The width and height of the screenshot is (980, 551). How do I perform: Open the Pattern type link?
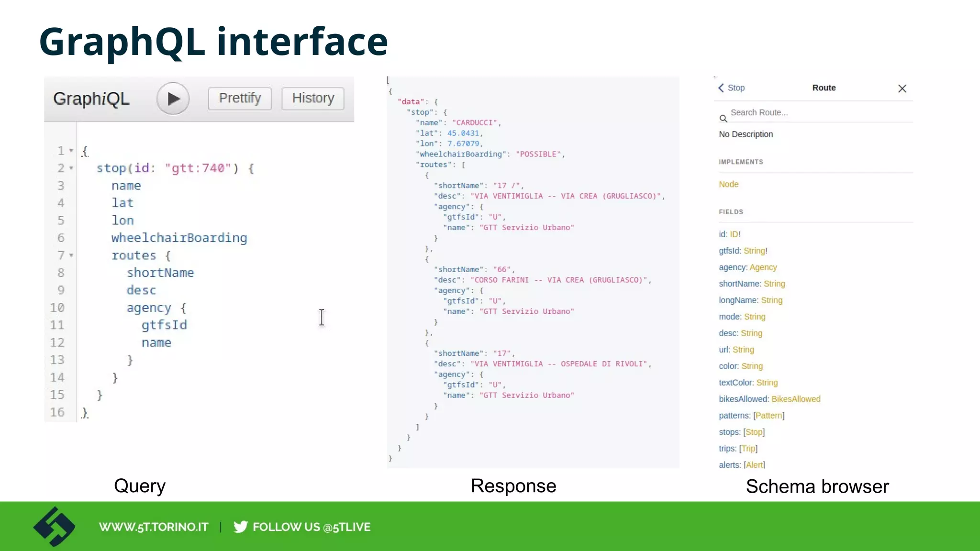pyautogui.click(x=768, y=416)
